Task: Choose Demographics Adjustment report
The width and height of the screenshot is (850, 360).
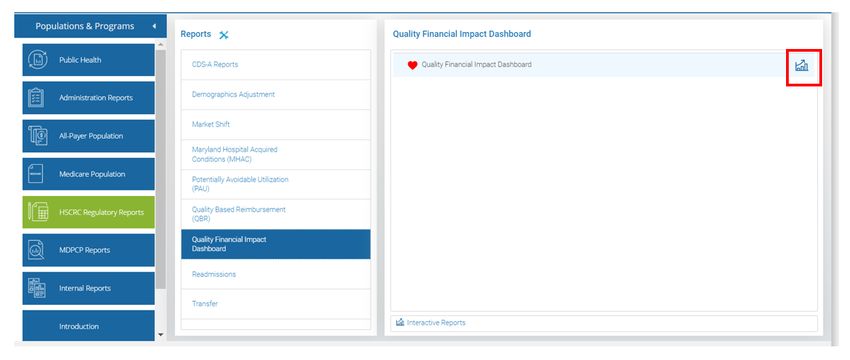Action: coord(276,94)
